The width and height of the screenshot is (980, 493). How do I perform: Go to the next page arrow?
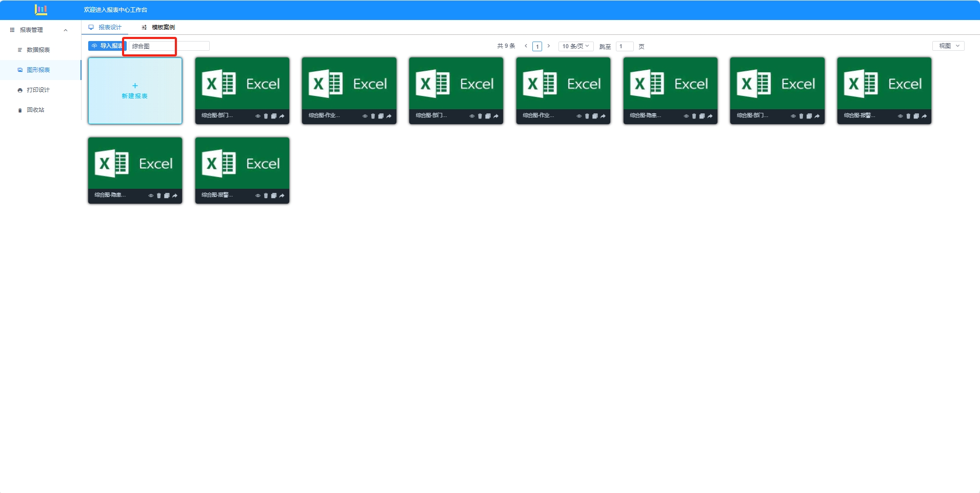549,46
